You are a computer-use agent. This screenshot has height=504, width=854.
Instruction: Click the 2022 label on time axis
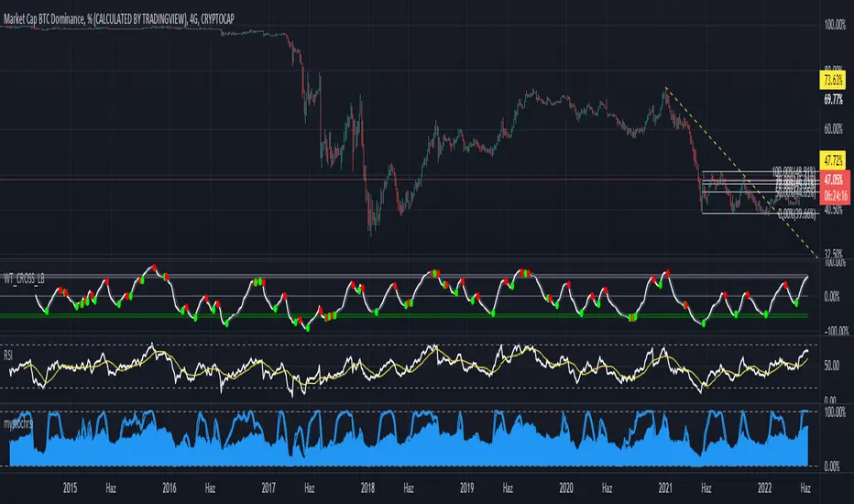[765, 488]
